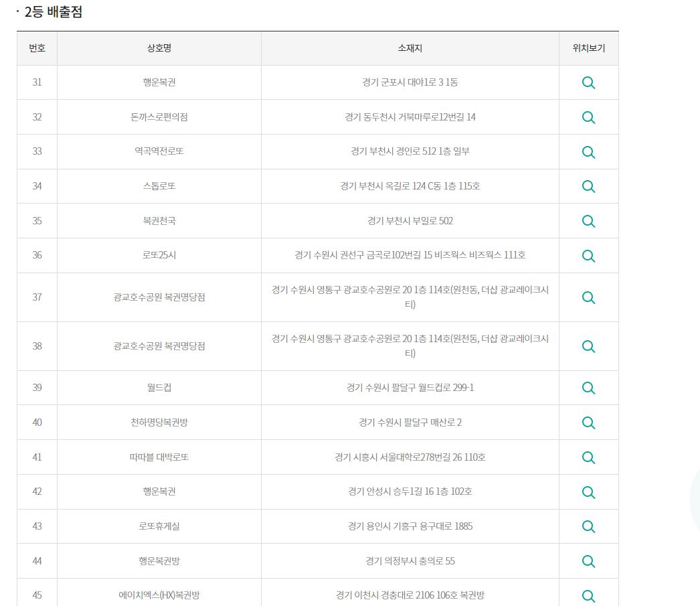Click store name 로또휴게실

point(159,526)
